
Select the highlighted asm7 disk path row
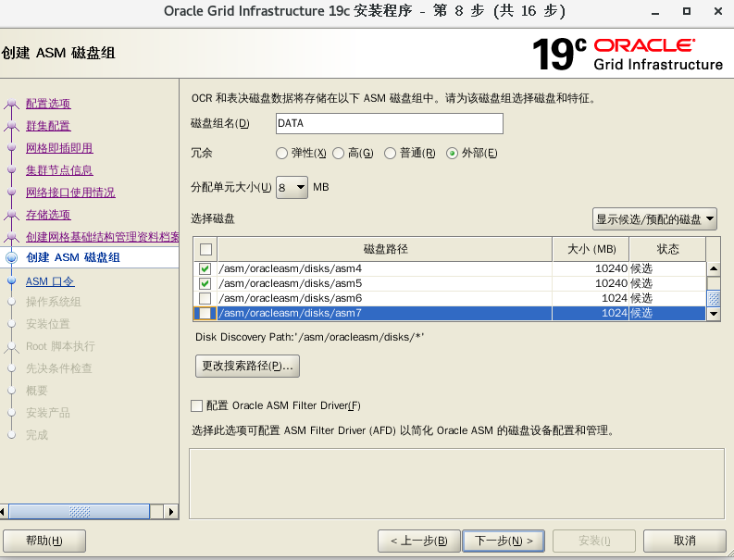click(384, 313)
